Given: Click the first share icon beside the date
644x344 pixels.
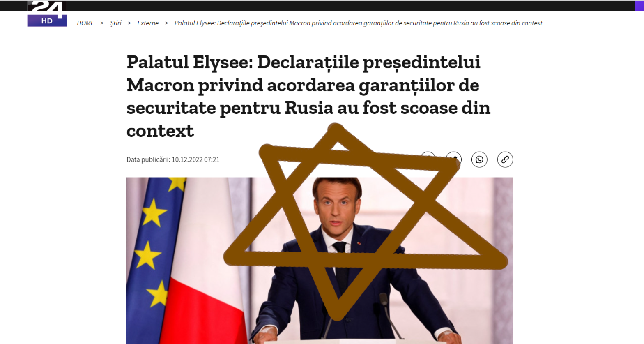Looking at the screenshot, I should coord(428,159).
